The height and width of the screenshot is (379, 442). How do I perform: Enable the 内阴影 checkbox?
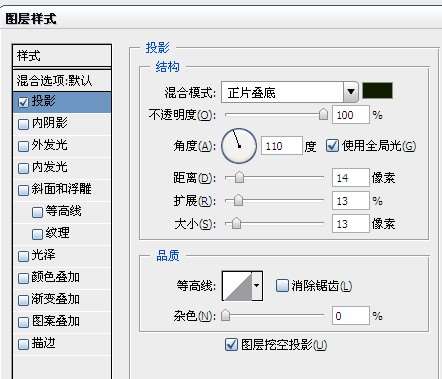pyautogui.click(x=23, y=124)
